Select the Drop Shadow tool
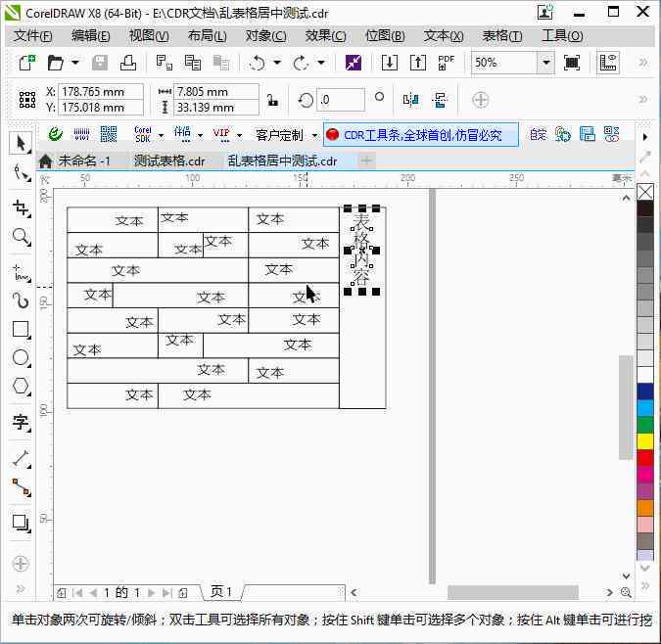 [21, 523]
